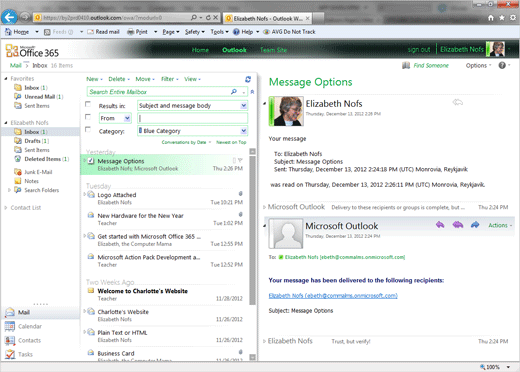The image size is (520, 372).
Task: Toggle the From filter checkbox
Action: point(88,117)
